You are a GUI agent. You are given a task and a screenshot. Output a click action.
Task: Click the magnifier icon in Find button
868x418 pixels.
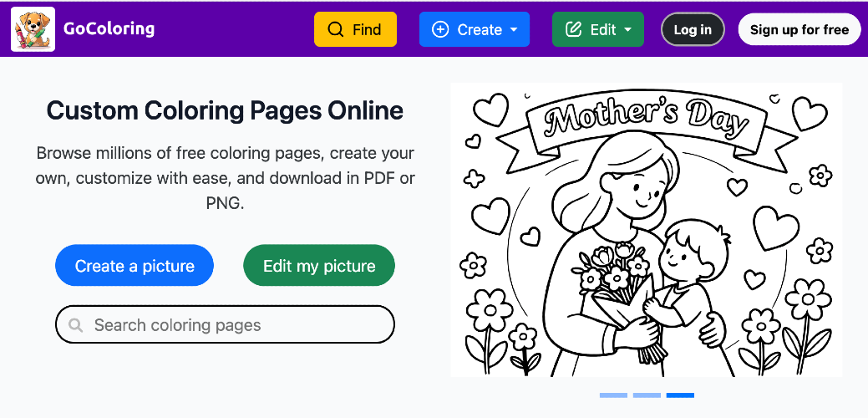pyautogui.click(x=336, y=29)
